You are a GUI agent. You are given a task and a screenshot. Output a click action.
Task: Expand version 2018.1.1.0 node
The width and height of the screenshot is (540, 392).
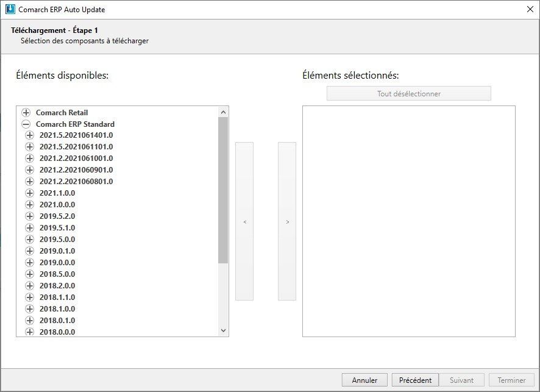tap(30, 298)
